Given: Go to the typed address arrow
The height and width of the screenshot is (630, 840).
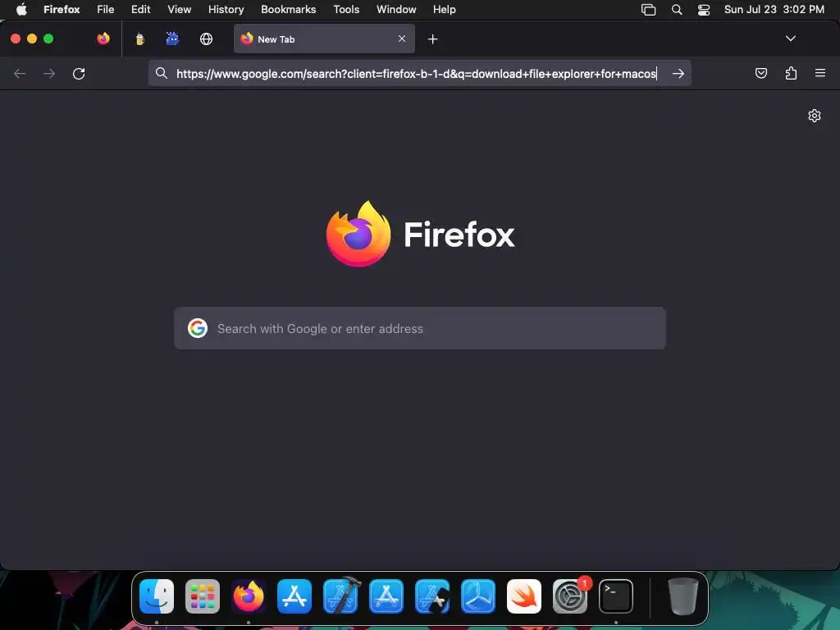Looking at the screenshot, I should point(678,73).
